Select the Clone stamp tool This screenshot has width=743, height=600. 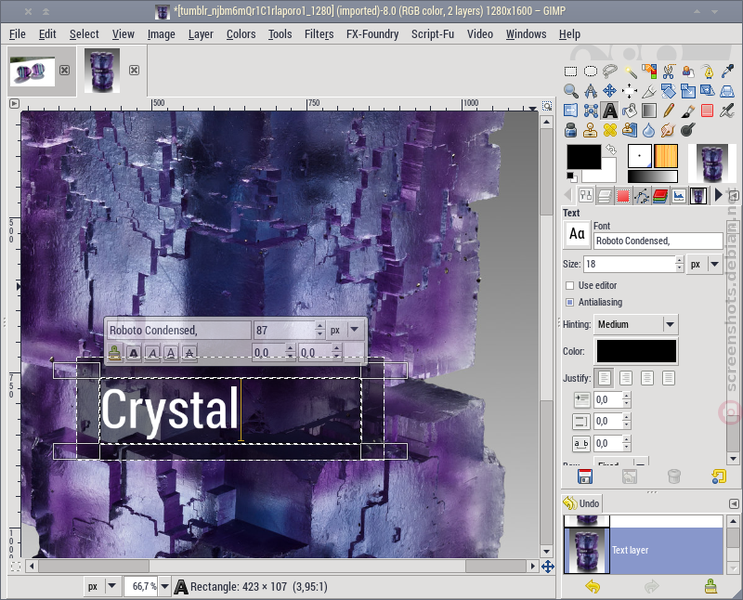click(x=590, y=130)
